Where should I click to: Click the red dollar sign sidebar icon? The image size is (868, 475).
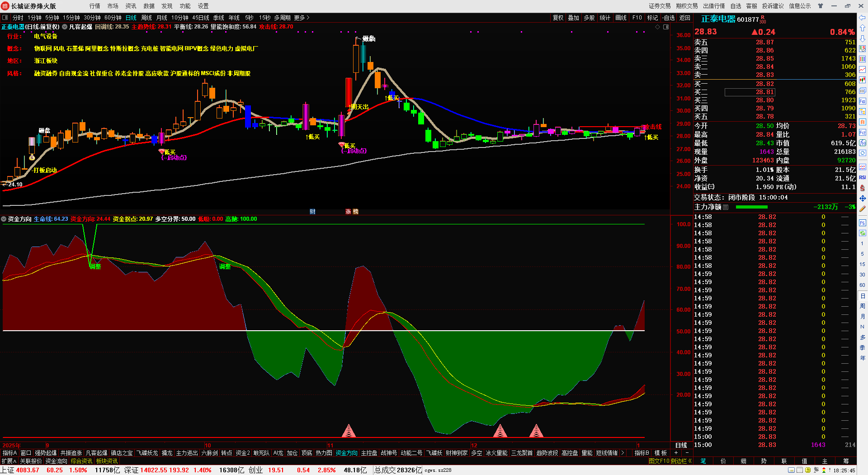(x=863, y=188)
